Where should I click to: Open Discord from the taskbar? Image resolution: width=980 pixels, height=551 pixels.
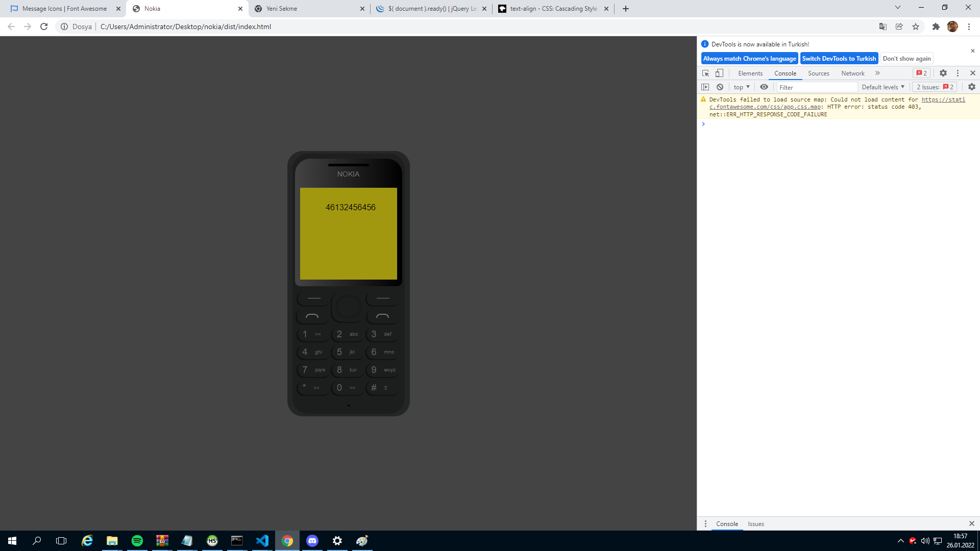[x=312, y=541]
